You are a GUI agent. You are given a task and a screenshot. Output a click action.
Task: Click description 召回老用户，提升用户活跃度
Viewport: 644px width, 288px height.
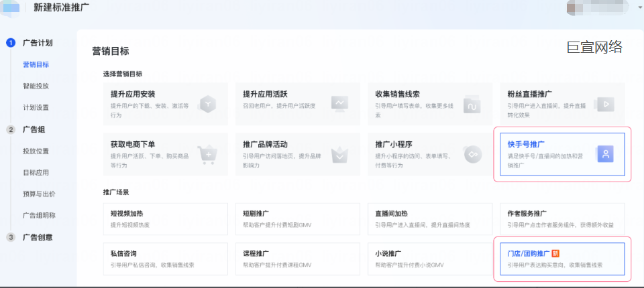279,106
